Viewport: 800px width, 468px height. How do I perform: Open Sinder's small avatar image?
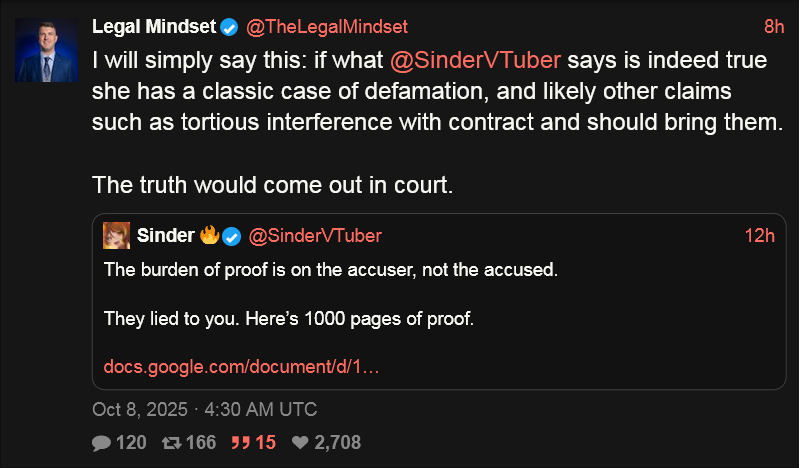[117, 236]
